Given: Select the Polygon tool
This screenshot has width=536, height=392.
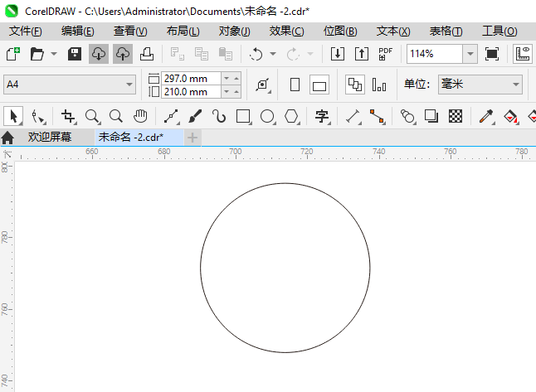Looking at the screenshot, I should click(292, 116).
